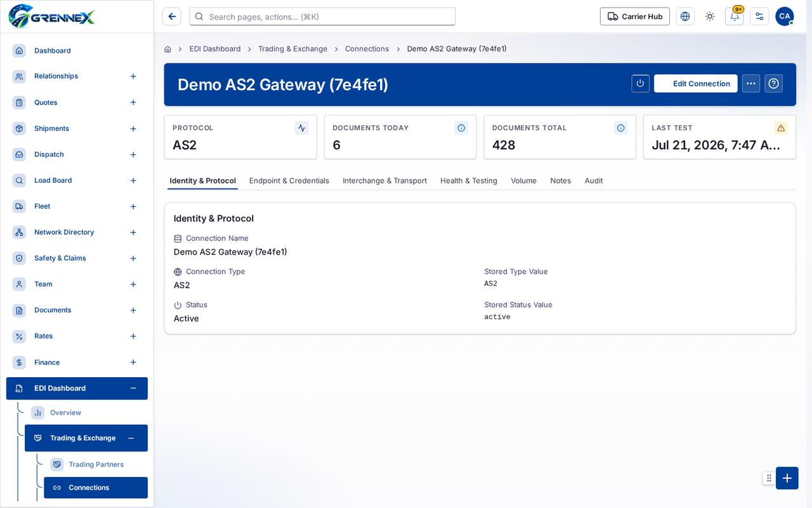Switch to the Health & Testing tab
The width and height of the screenshot is (812, 508).
(x=469, y=181)
